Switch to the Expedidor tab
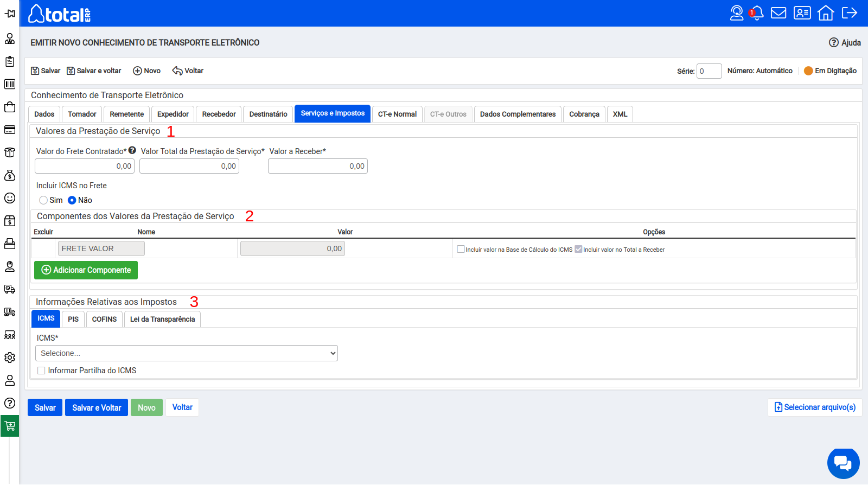This screenshot has height=485, width=868. pyautogui.click(x=173, y=114)
